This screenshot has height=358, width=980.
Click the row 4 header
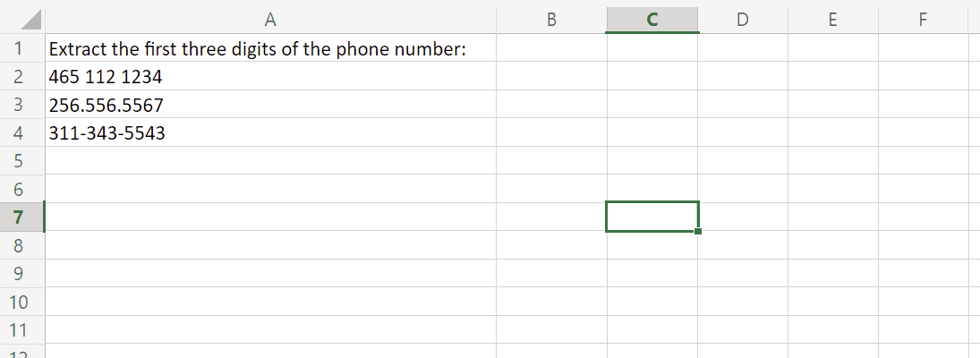(x=21, y=133)
